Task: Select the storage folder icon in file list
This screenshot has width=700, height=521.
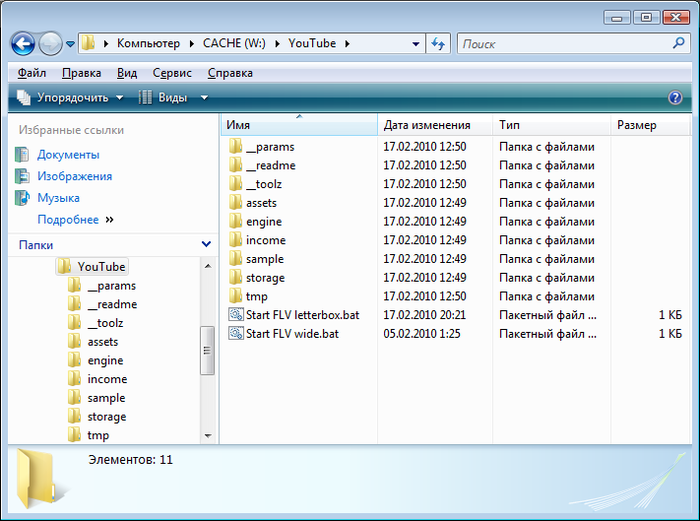Action: 236,277
